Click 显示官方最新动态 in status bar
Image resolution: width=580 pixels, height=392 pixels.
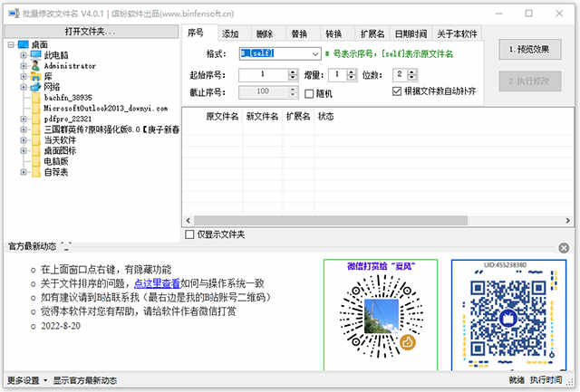(x=85, y=380)
